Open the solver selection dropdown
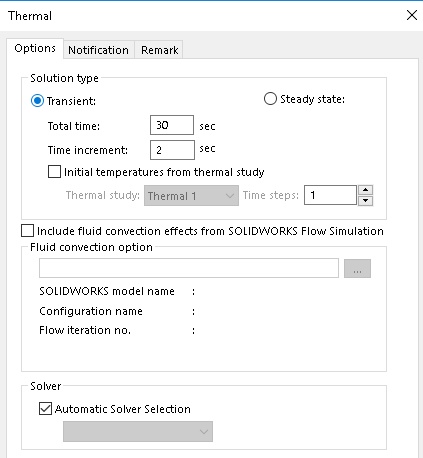The image size is (423, 458). [x=138, y=432]
